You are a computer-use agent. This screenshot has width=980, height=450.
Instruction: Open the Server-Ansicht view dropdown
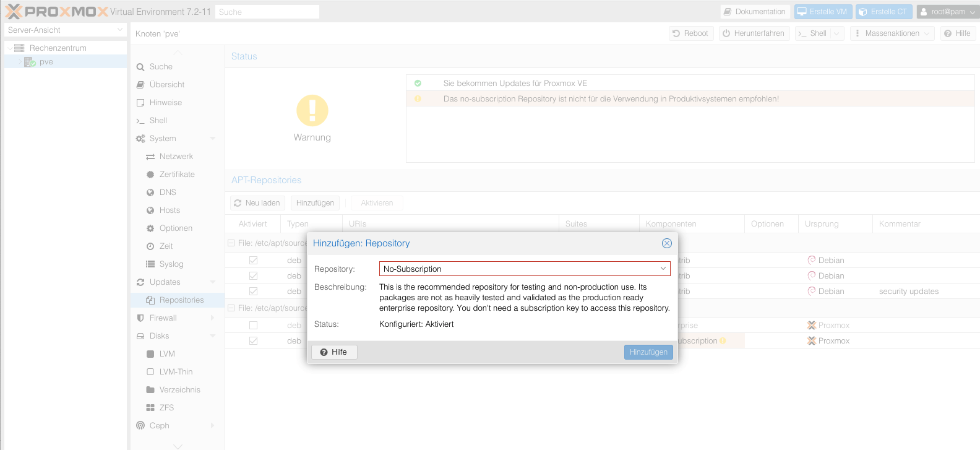click(x=65, y=30)
